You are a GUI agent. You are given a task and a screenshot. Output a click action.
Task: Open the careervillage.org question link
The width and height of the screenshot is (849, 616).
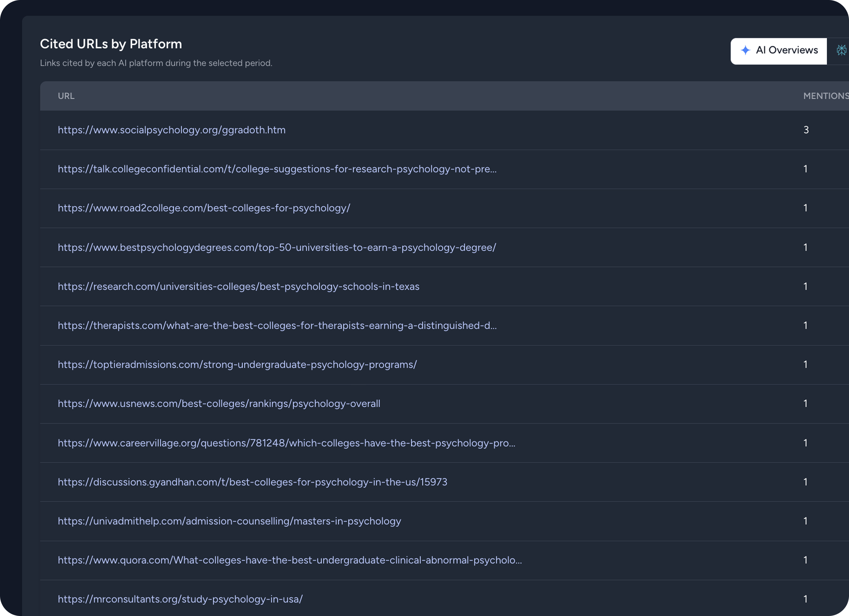[287, 443]
